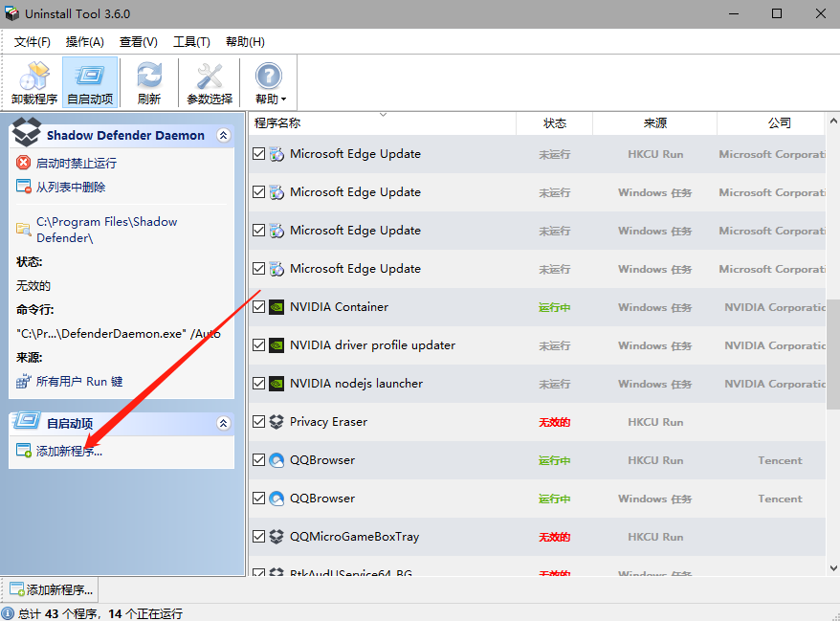Open the 操作(A) menu
The height and width of the screenshot is (621, 840).
[84, 42]
